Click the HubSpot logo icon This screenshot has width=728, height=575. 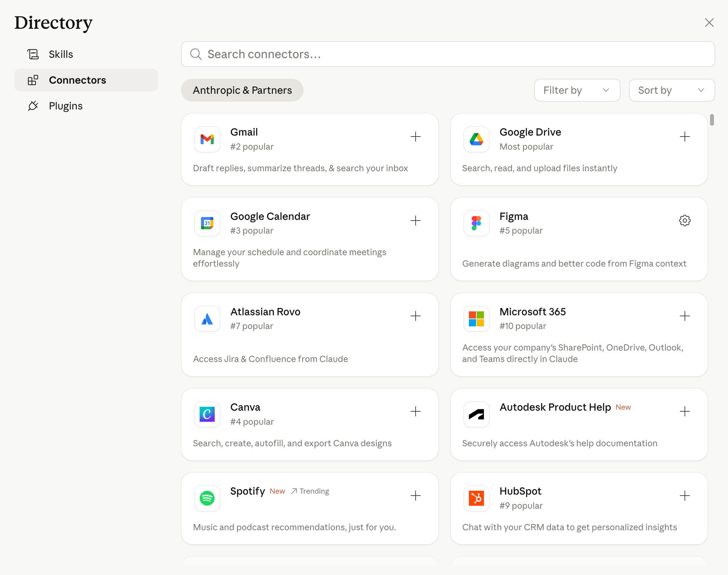tap(476, 498)
